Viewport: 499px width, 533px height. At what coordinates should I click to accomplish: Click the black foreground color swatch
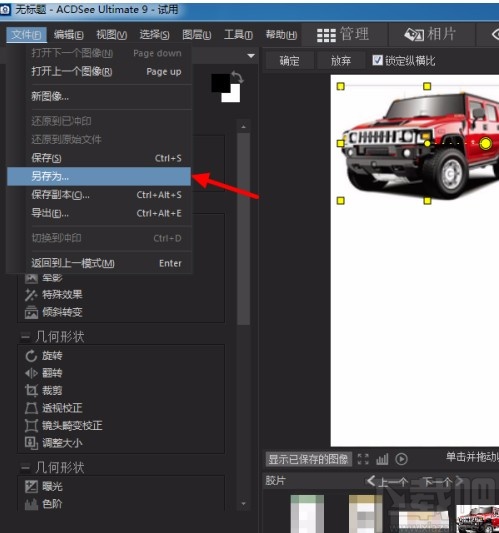[x=220, y=82]
